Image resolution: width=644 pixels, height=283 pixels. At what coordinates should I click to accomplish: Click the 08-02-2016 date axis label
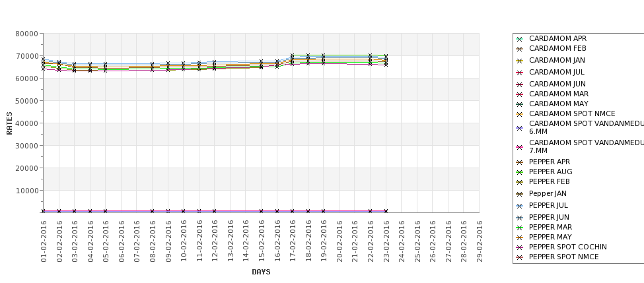pyautogui.click(x=153, y=241)
